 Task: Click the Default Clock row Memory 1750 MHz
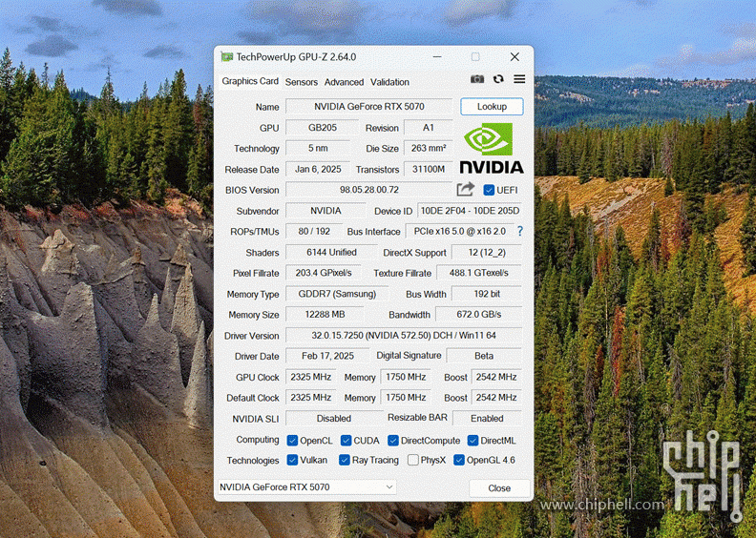click(406, 398)
